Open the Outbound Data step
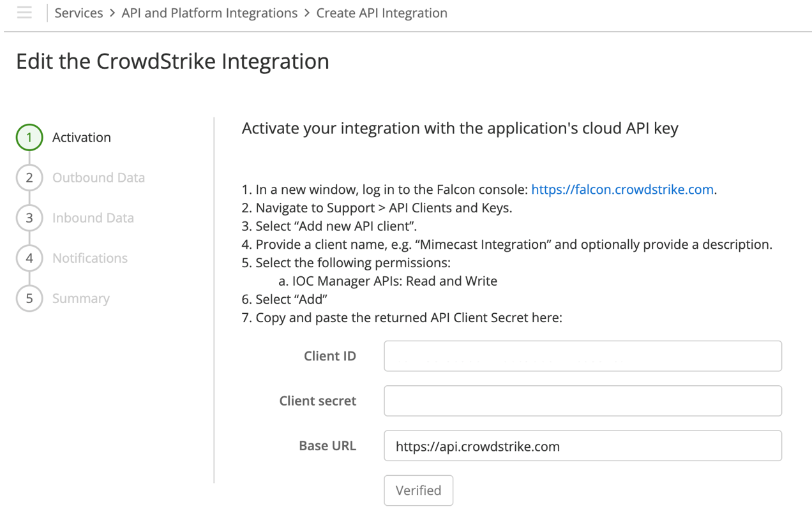The height and width of the screenshot is (516, 812). pyautogui.click(x=98, y=177)
